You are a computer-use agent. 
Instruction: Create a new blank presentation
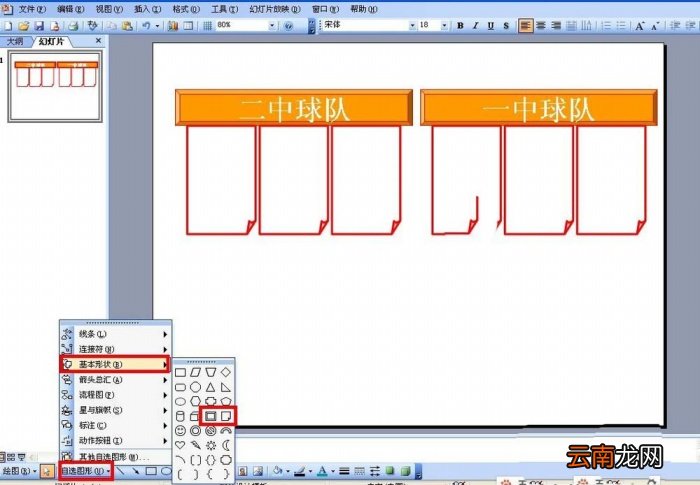(x=8, y=26)
